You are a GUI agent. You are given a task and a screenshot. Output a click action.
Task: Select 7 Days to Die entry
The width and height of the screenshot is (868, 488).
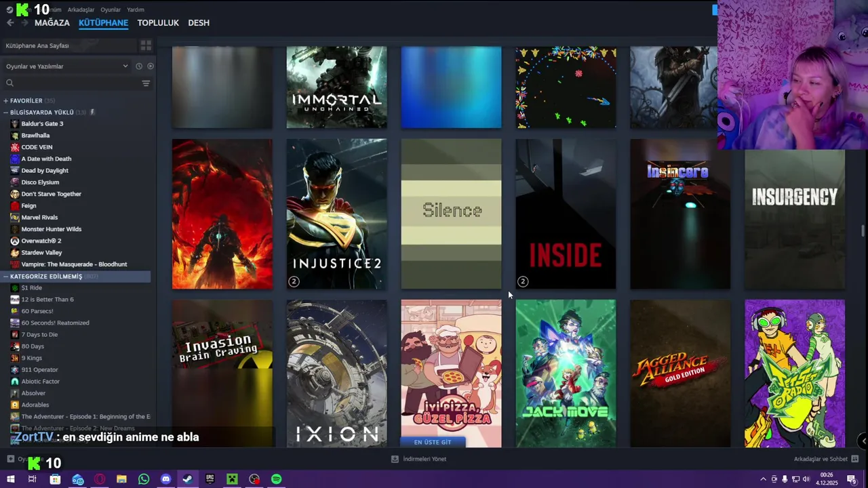tap(39, 335)
